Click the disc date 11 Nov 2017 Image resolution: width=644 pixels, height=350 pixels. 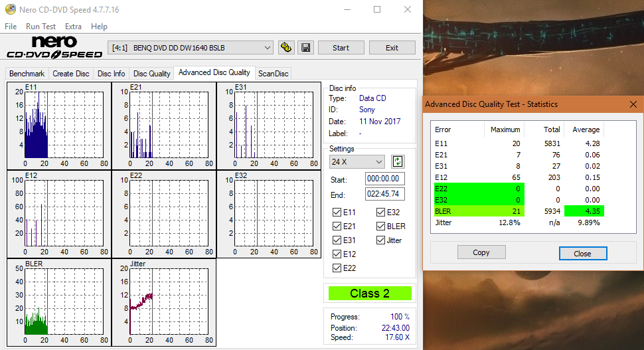(x=380, y=122)
